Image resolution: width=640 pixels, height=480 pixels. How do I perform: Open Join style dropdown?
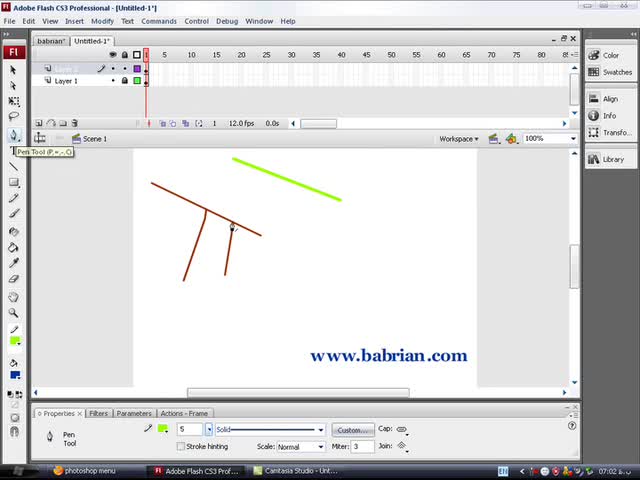pos(402,447)
